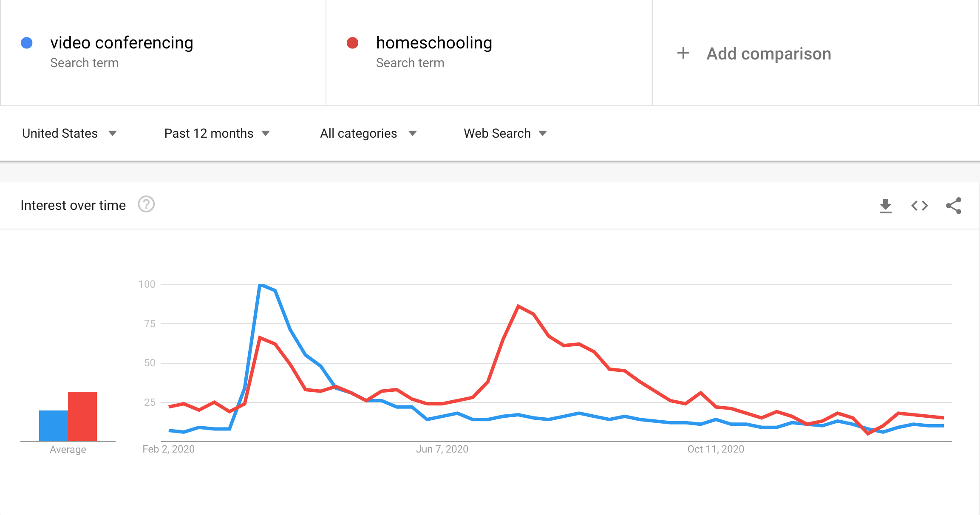Edit the homeschooling search term
The height and width of the screenshot is (515, 980).
click(x=434, y=43)
